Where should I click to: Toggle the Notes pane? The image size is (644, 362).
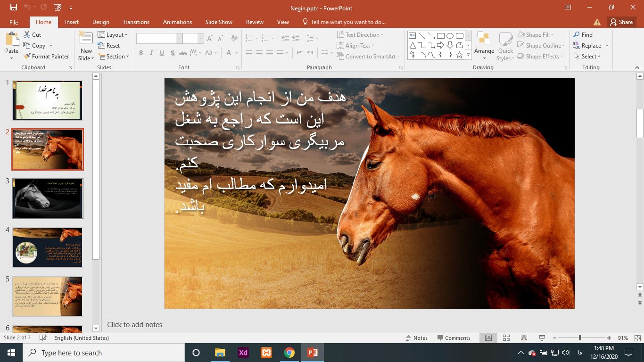click(416, 338)
